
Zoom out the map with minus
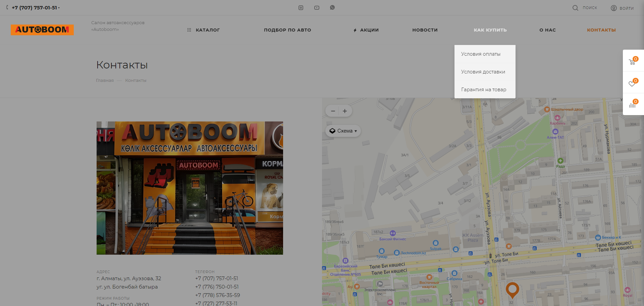[x=333, y=111]
